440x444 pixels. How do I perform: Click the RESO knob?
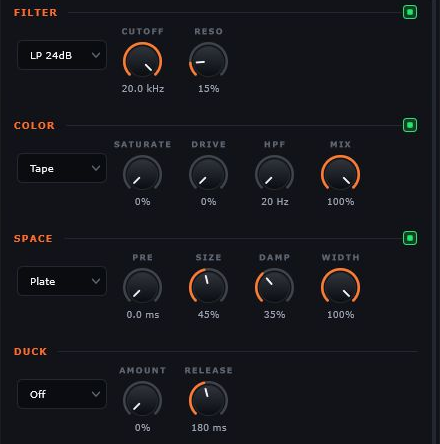point(208,61)
